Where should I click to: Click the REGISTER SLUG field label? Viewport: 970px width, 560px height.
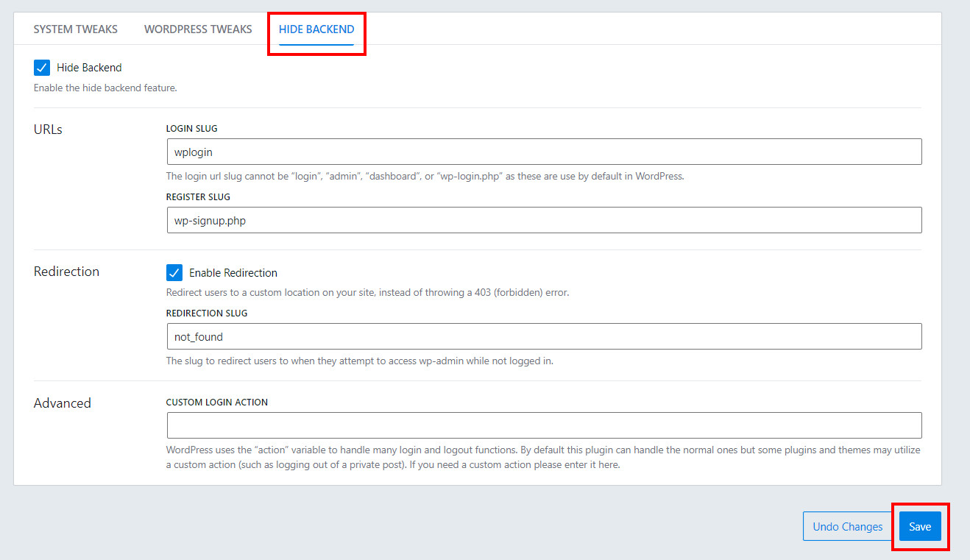pos(198,197)
